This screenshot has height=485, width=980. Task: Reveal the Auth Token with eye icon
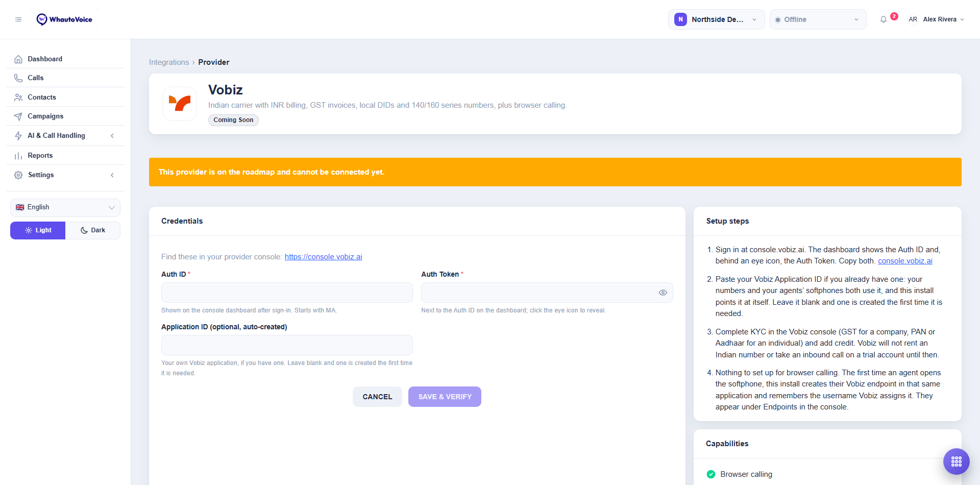663,293
